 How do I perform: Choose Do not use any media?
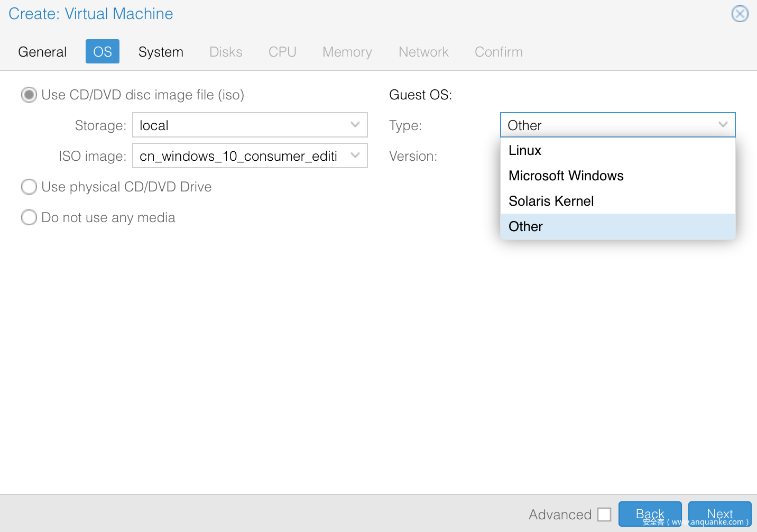tap(29, 217)
